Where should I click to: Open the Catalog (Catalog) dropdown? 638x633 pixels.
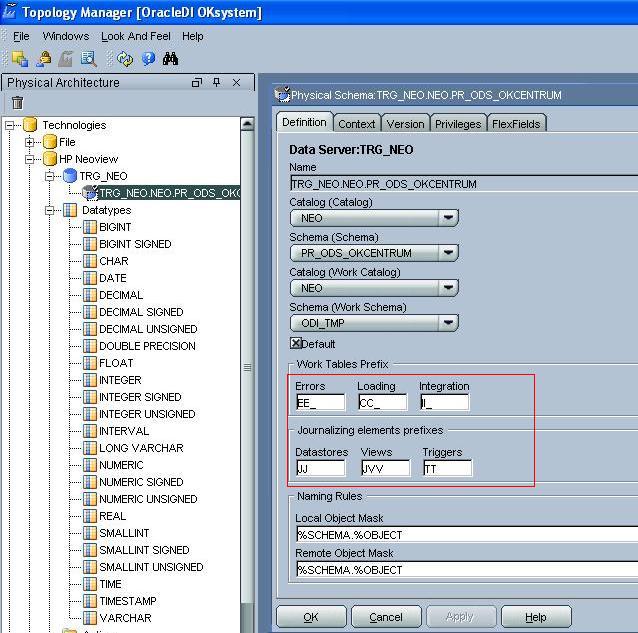pos(374,218)
